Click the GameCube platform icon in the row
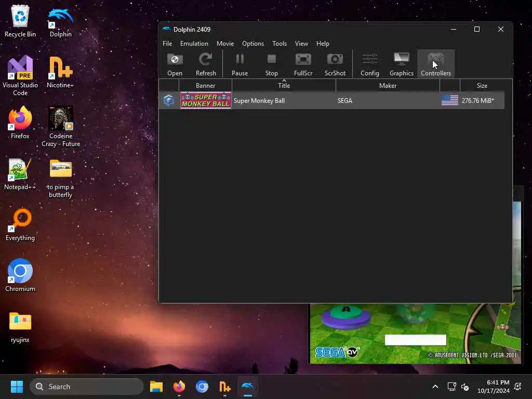This screenshot has width=532, height=399. pos(169,100)
